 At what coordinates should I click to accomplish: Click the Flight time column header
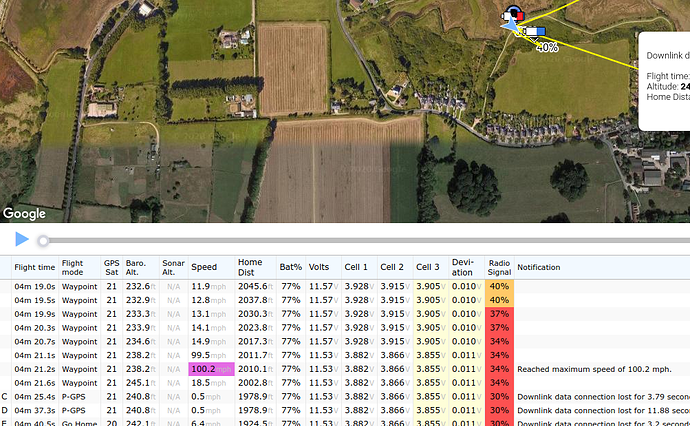pos(35,267)
